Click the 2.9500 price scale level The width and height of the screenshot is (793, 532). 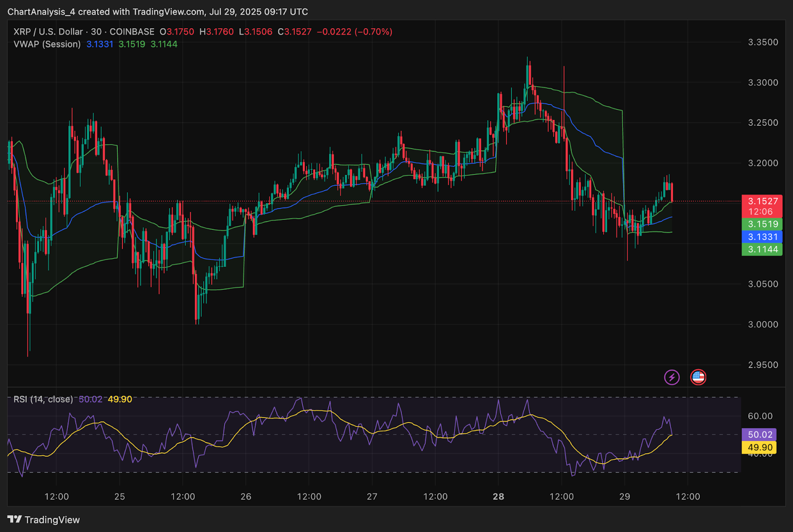click(x=763, y=365)
